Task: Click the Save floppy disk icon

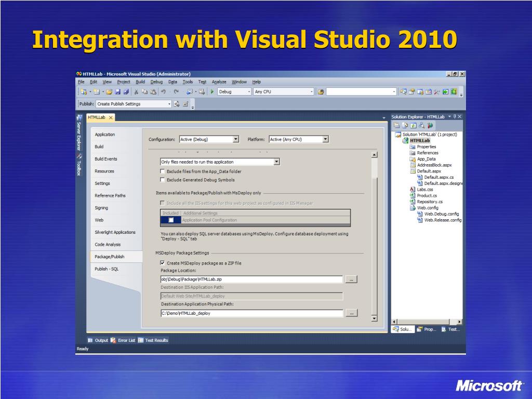Action: click(x=118, y=92)
